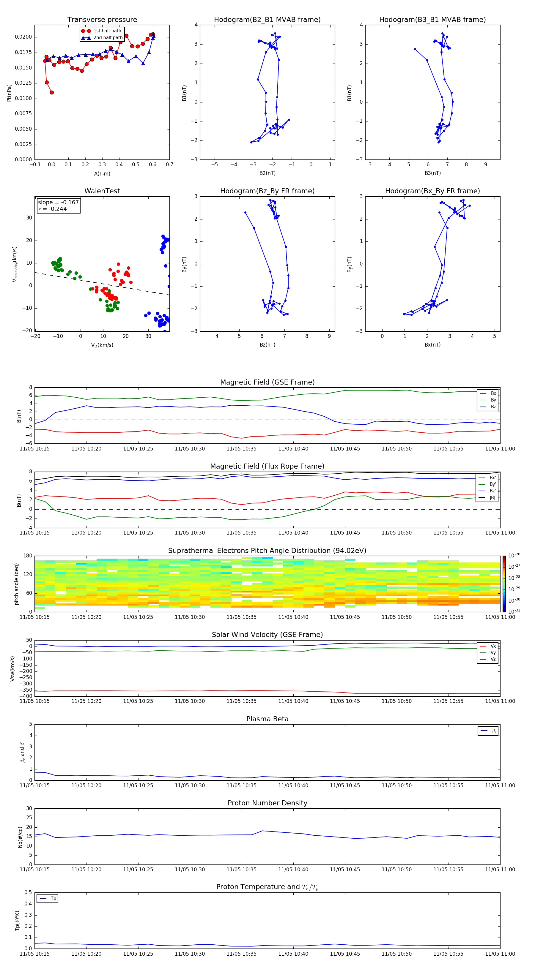The image size is (535, 980).
Task: Click the 'Bz(nT)' x-axis label
Action: (267, 345)
